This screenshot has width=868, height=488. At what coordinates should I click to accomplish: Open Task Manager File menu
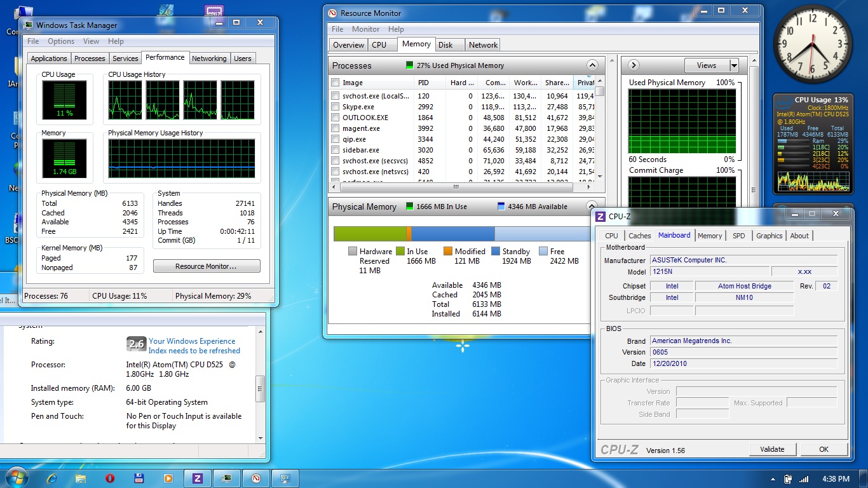[x=33, y=41]
